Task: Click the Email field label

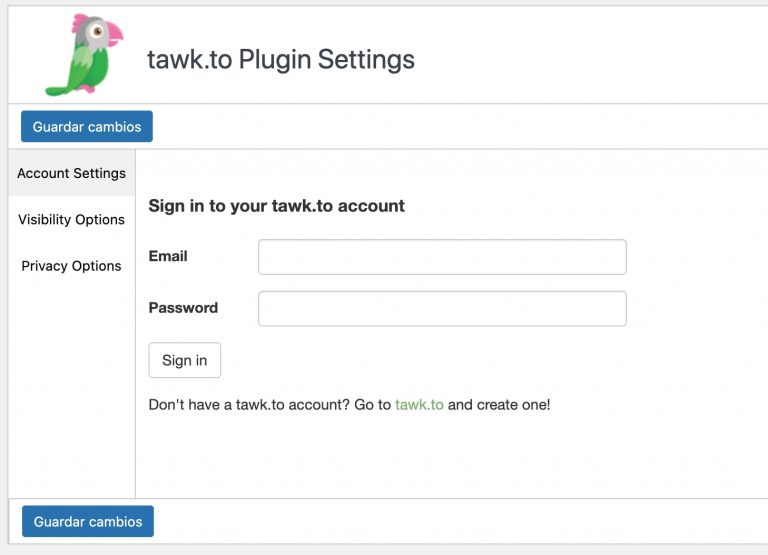Action: coord(168,256)
